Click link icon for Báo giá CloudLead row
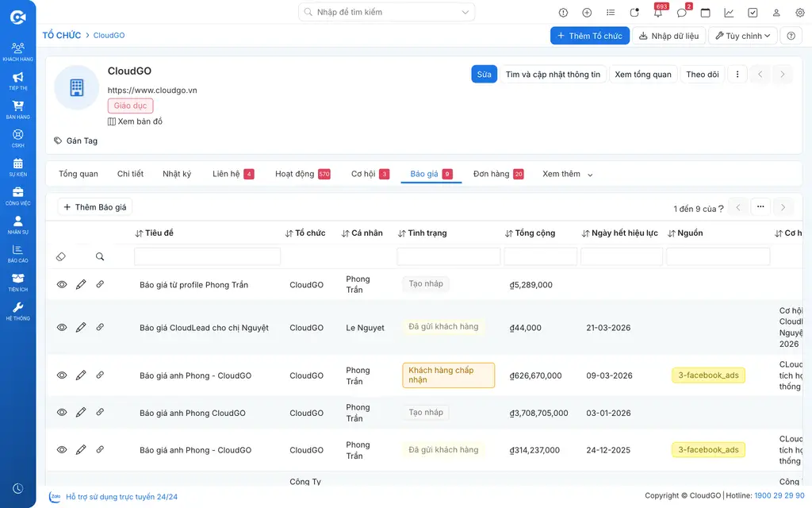This screenshot has height=508, width=812. (x=100, y=327)
